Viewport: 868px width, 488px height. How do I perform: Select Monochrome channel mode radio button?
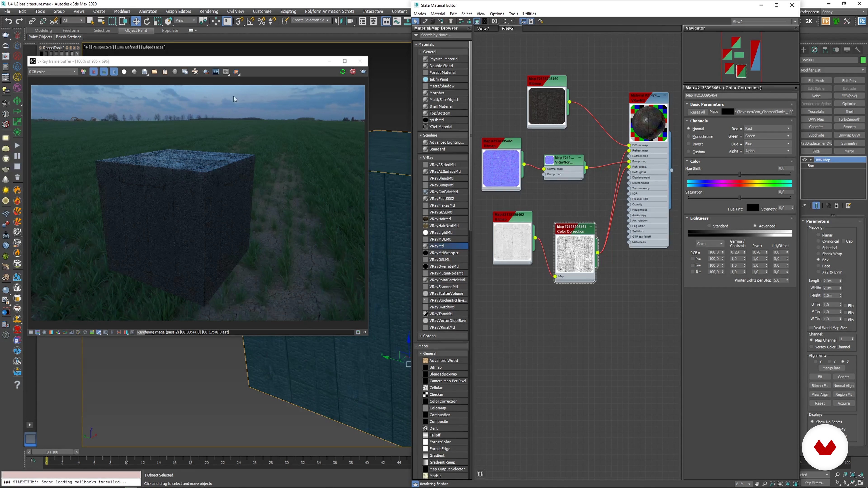pyautogui.click(x=688, y=136)
